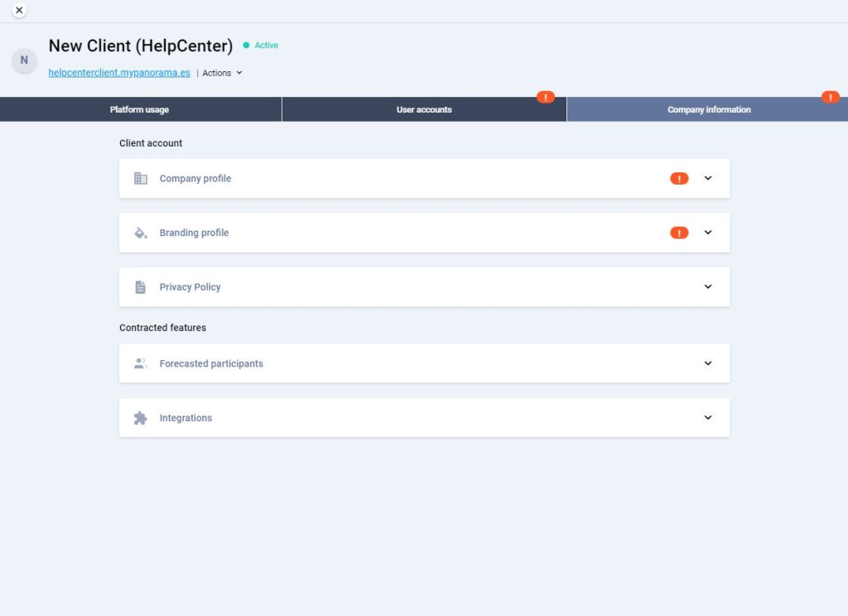Click the alert badge on User accounts tab

coord(546,98)
